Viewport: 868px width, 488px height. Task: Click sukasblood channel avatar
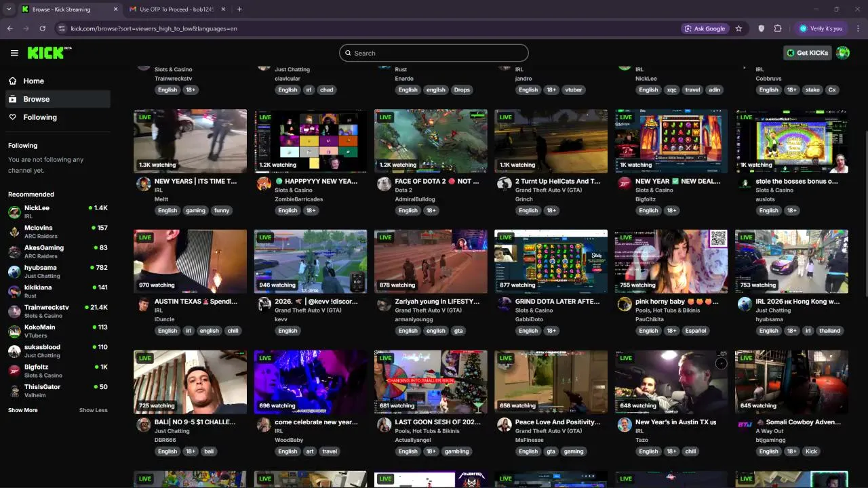pos(14,351)
